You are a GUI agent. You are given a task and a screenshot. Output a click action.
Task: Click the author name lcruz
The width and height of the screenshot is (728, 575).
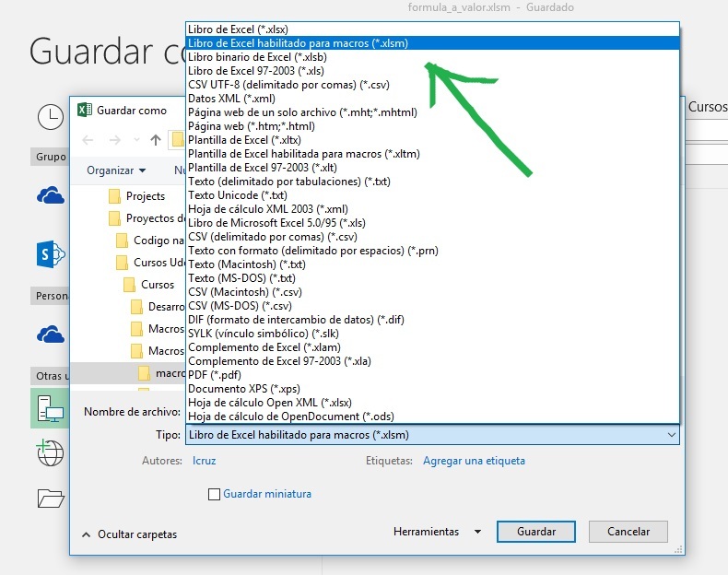coord(205,461)
